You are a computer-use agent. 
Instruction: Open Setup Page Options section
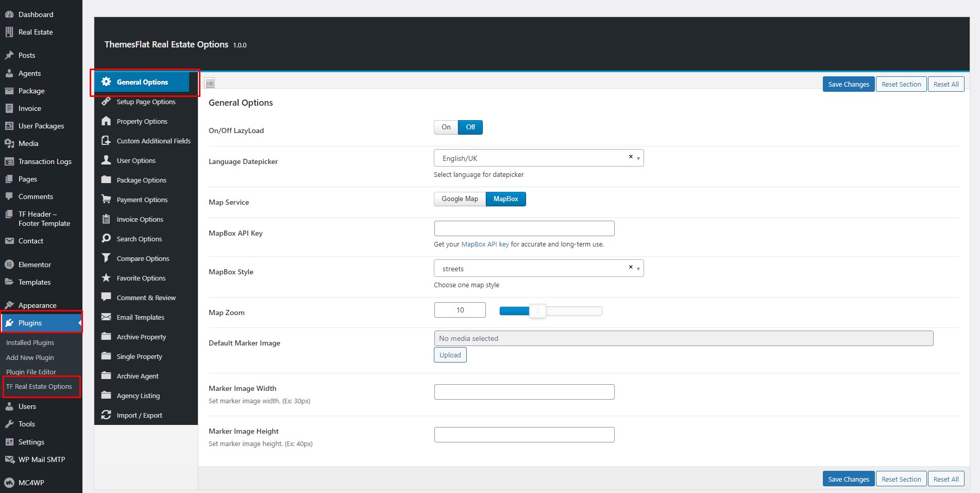coord(146,102)
